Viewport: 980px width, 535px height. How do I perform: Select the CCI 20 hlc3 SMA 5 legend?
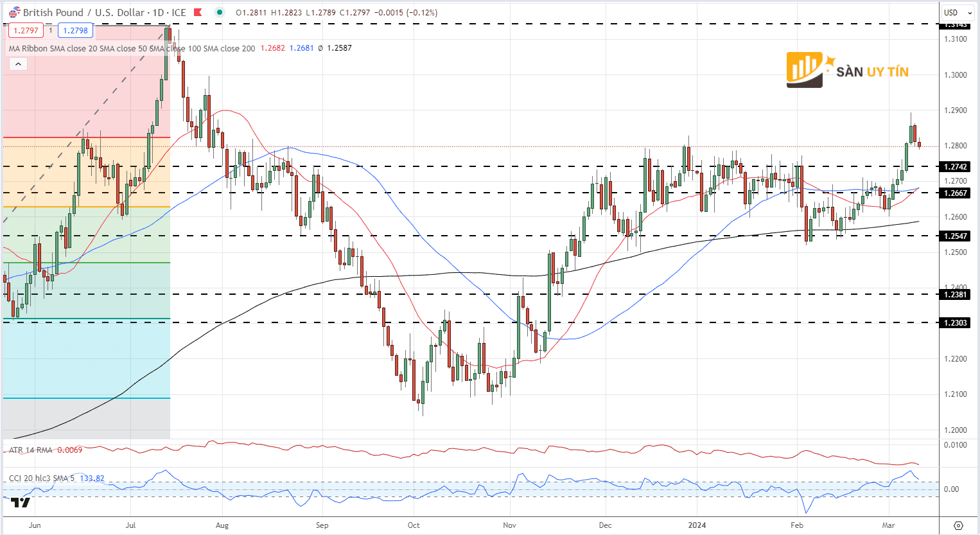tap(42, 478)
